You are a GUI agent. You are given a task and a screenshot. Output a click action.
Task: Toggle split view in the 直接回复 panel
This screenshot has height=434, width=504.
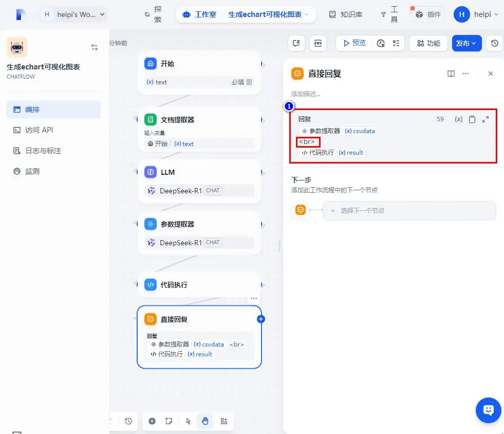[x=451, y=74]
